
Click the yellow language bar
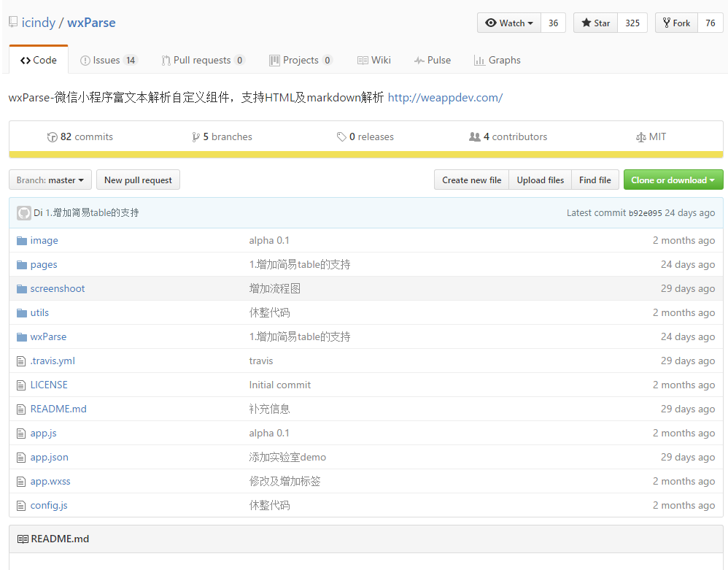pos(366,155)
